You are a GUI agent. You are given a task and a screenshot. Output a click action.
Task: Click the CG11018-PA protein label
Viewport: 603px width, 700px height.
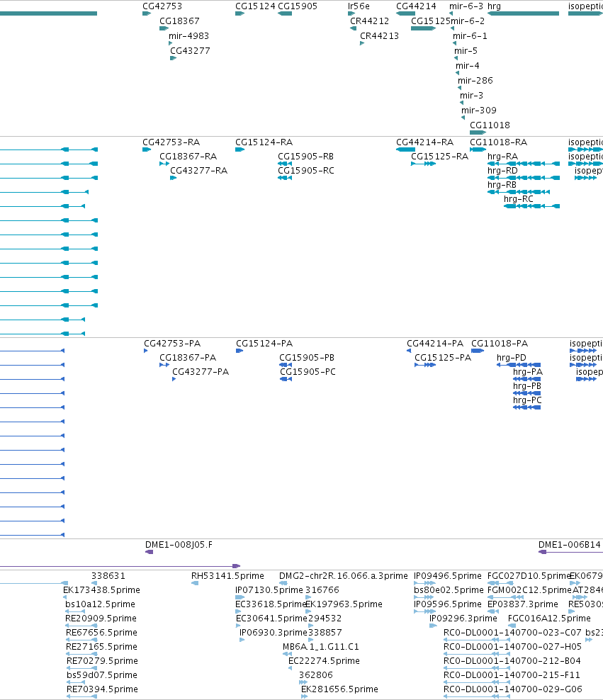click(x=500, y=344)
